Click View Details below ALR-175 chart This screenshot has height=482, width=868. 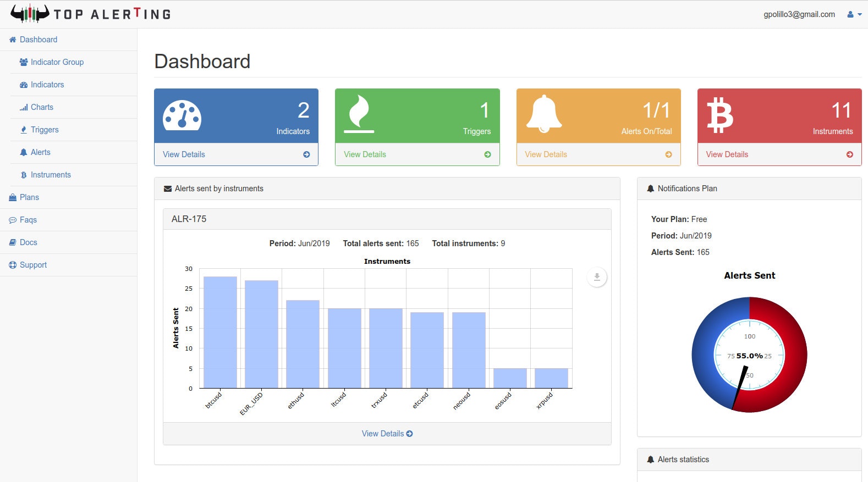coord(387,434)
